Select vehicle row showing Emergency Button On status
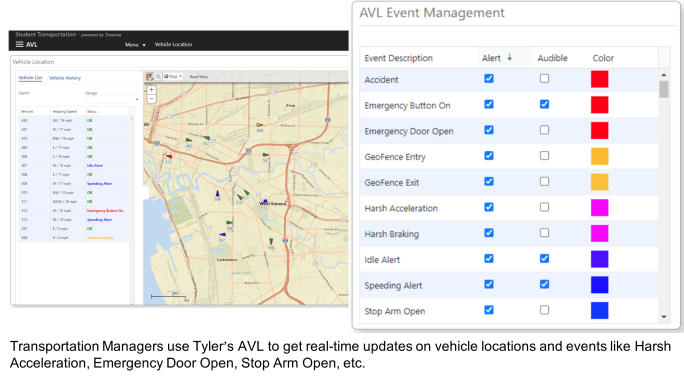The width and height of the screenshot is (684, 377). coord(74,210)
